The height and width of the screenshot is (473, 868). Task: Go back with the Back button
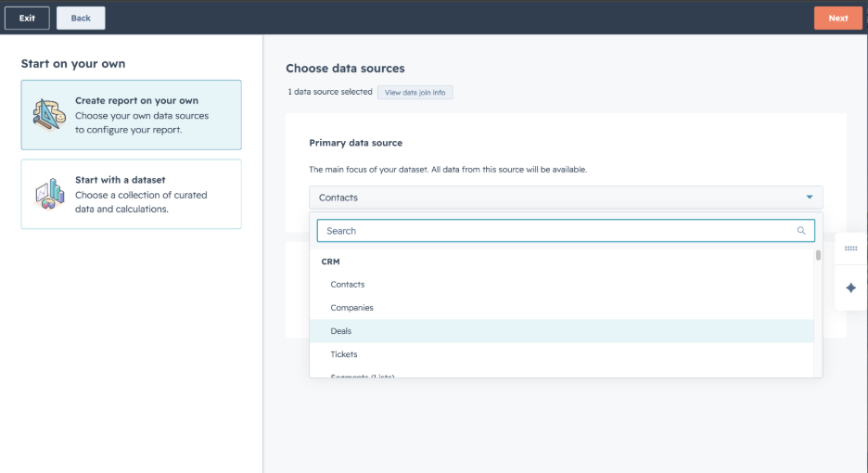point(81,19)
